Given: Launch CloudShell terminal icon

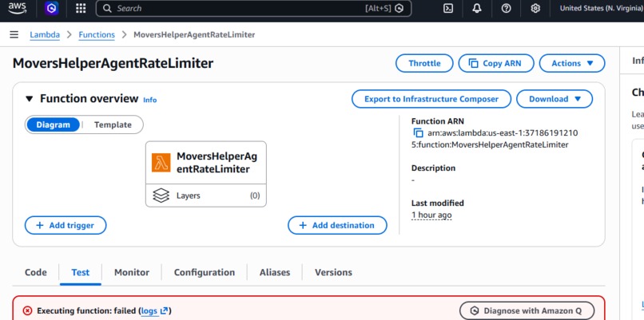Looking at the screenshot, I should tap(448, 8).
